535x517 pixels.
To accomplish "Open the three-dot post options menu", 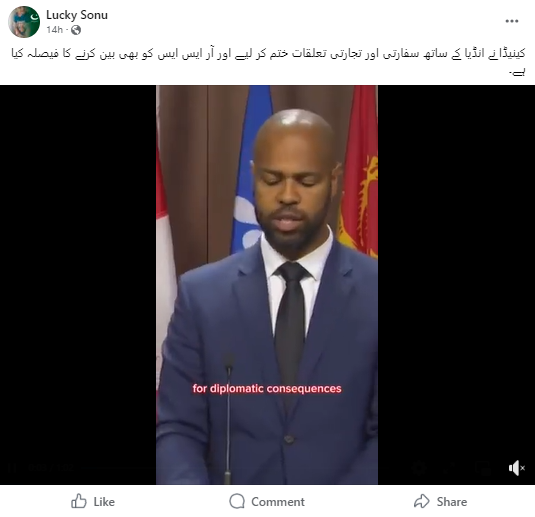I will (512, 21).
